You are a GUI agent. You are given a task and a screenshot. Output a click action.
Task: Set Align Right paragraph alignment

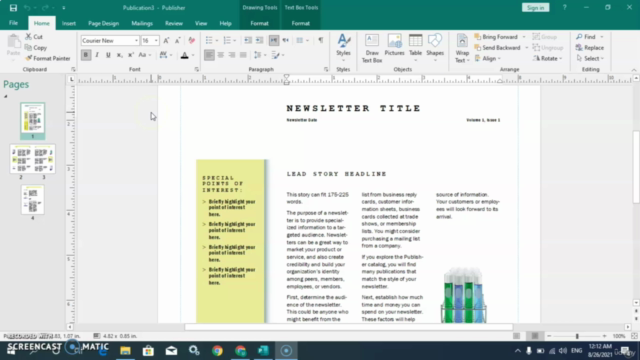(x=232, y=55)
